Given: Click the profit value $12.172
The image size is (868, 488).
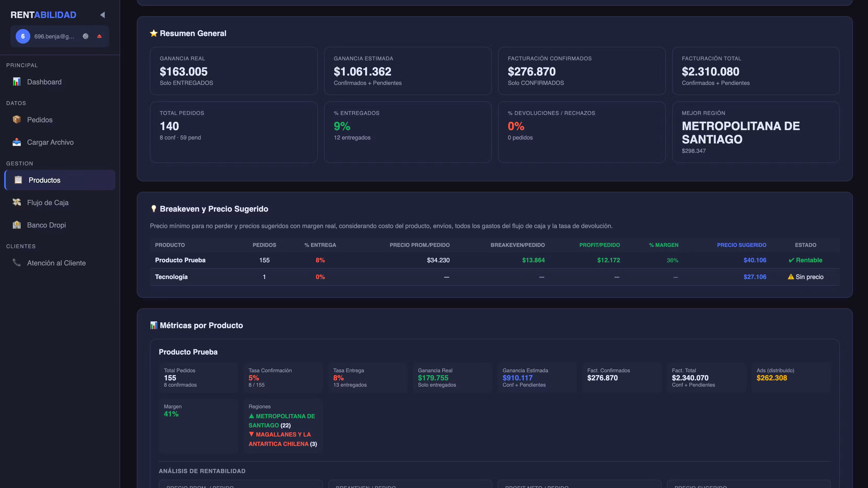Looking at the screenshot, I should pyautogui.click(x=608, y=260).
